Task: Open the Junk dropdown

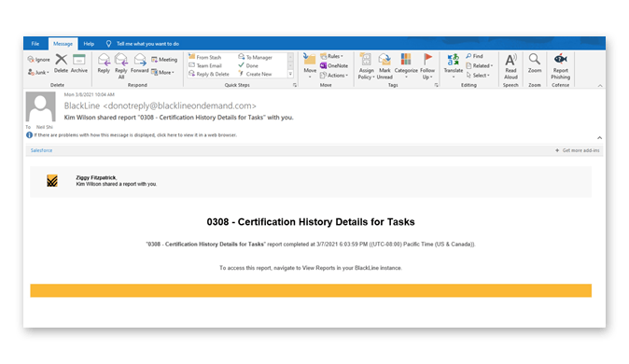Action: click(38, 72)
